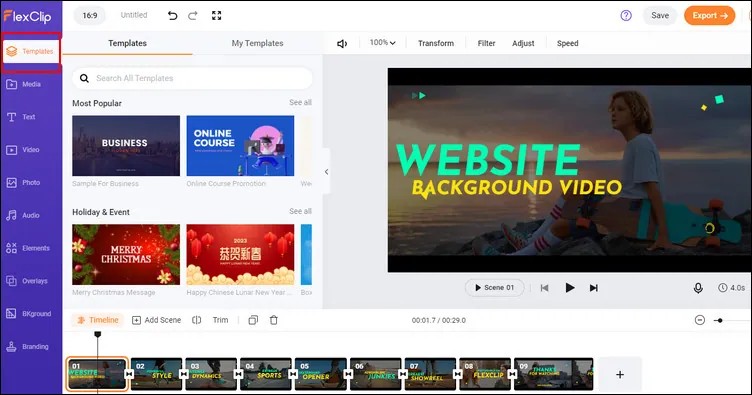Screen dimensions: 752x395
Task: Open the Templates sidebar section
Action: coord(31,51)
